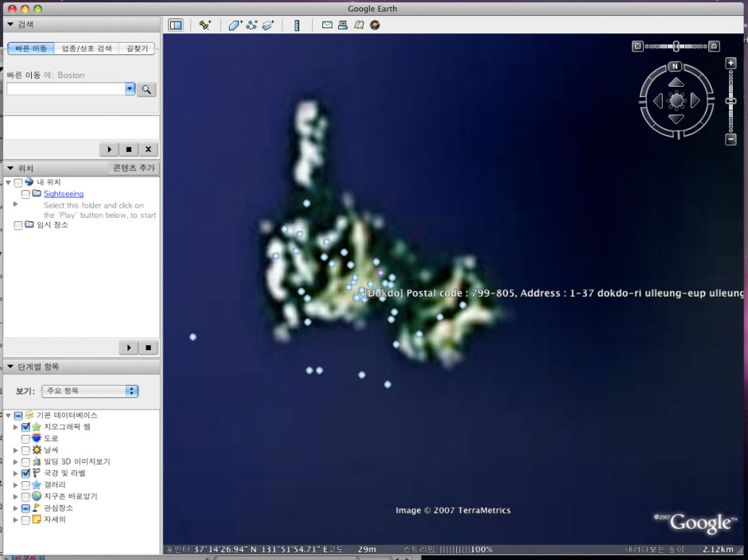Enable the 도로 layer checkbox
The height and width of the screenshot is (560, 748).
point(25,438)
